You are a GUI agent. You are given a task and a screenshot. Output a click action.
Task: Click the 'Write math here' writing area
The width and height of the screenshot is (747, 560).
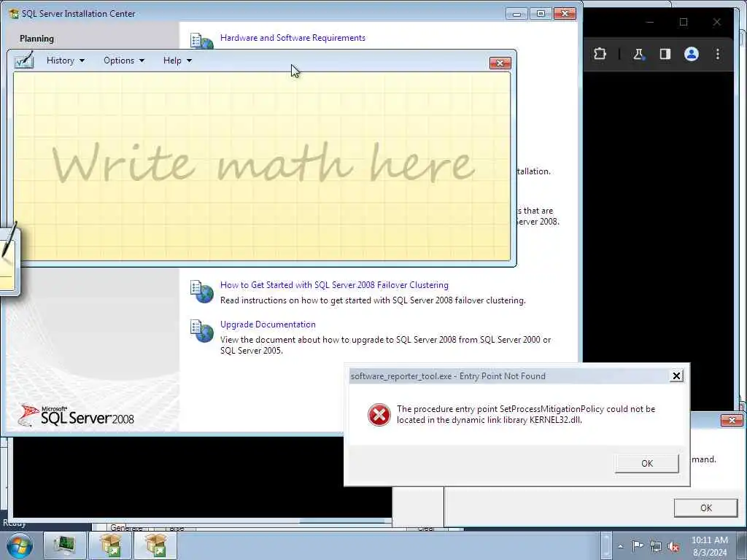[x=262, y=166]
